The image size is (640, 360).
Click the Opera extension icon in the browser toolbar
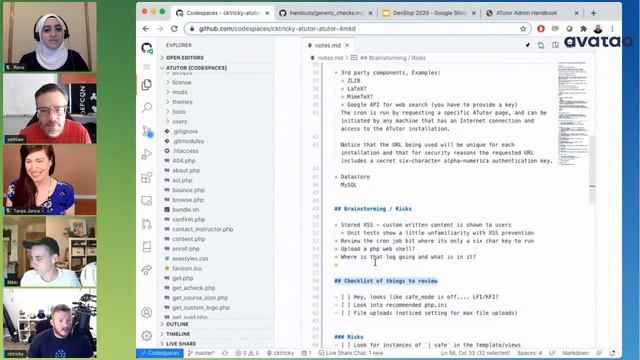click(x=541, y=29)
